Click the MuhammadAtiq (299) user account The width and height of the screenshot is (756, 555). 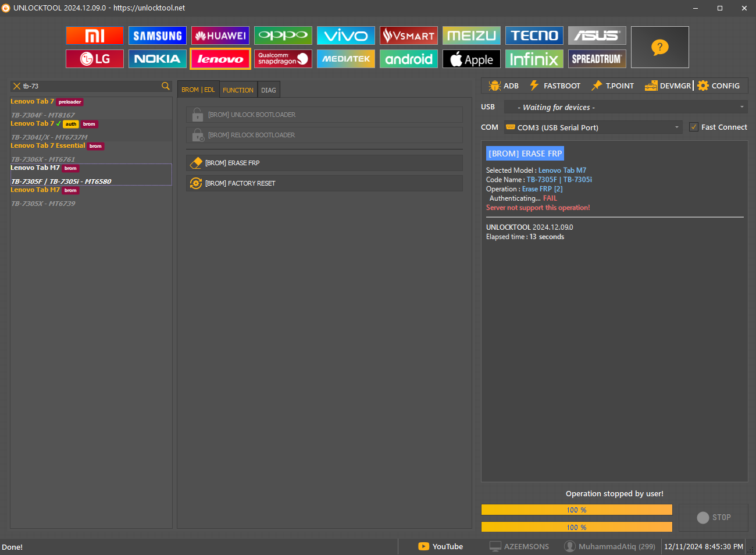click(x=610, y=546)
